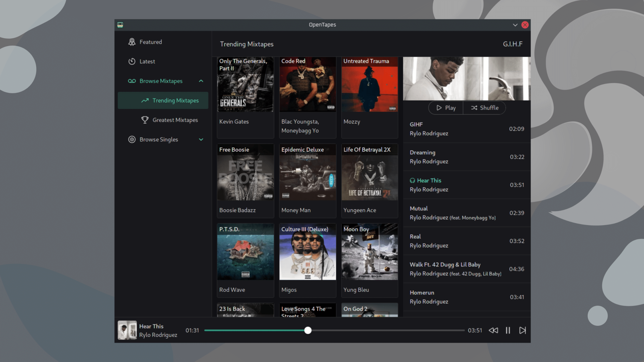Screen dimensions: 644x362
Task: Play the Real track
Action: (x=467, y=241)
